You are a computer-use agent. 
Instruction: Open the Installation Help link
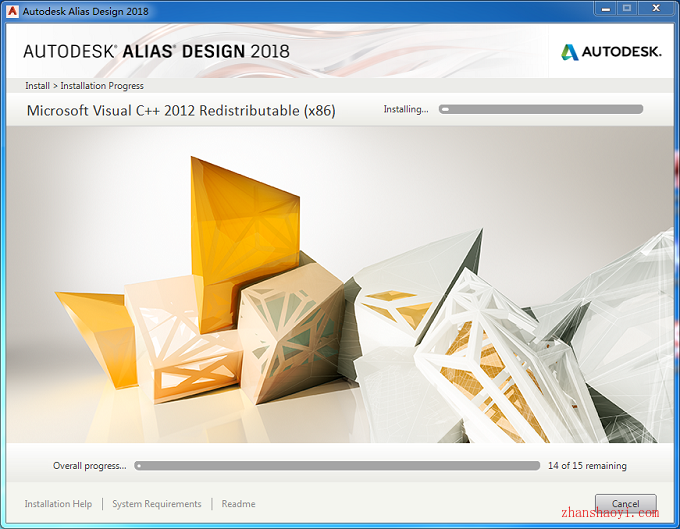[58, 504]
